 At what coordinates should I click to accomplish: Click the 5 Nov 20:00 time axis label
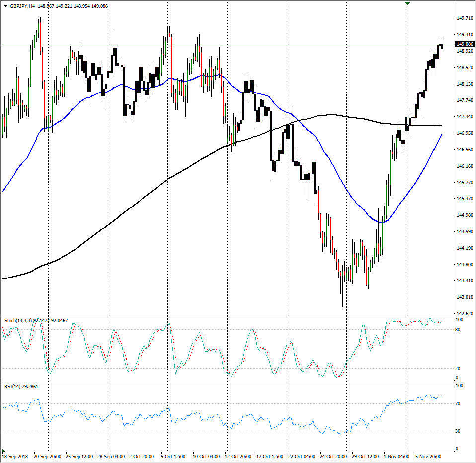(428, 456)
